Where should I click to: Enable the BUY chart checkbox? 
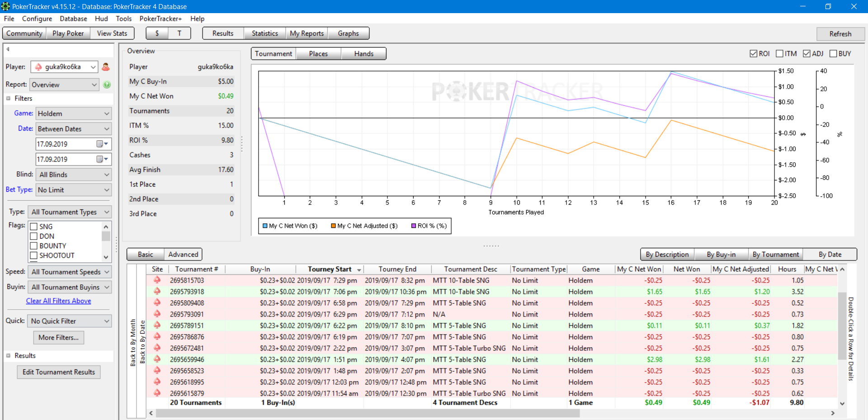[x=833, y=54]
